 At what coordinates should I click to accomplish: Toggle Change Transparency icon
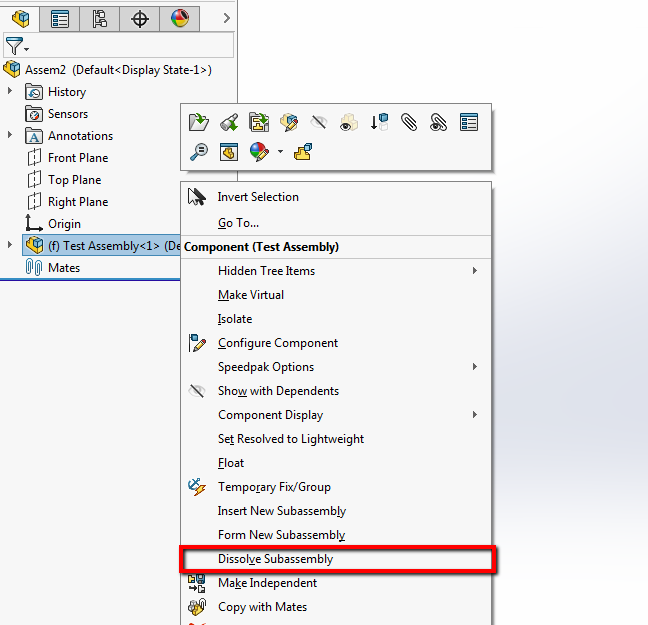point(349,122)
